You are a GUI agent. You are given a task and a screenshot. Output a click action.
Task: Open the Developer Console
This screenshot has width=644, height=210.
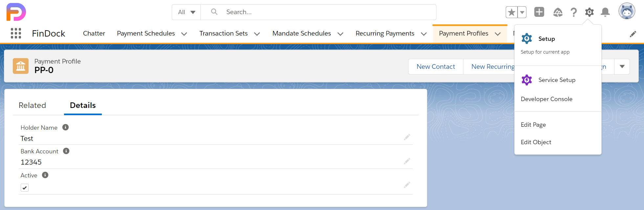pos(546,99)
